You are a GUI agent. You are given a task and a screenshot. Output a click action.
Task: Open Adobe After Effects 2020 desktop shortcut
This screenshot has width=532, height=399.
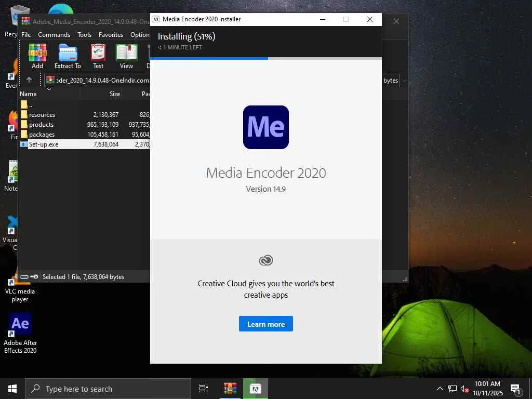[20, 334]
